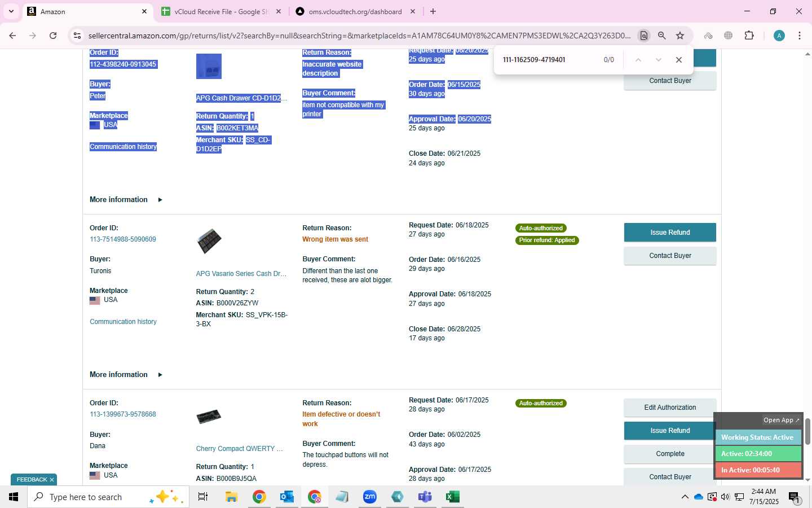This screenshot has width=812, height=508.
Task: Open APG Vasario Series Cash Drawer product link
Action: (241, 274)
